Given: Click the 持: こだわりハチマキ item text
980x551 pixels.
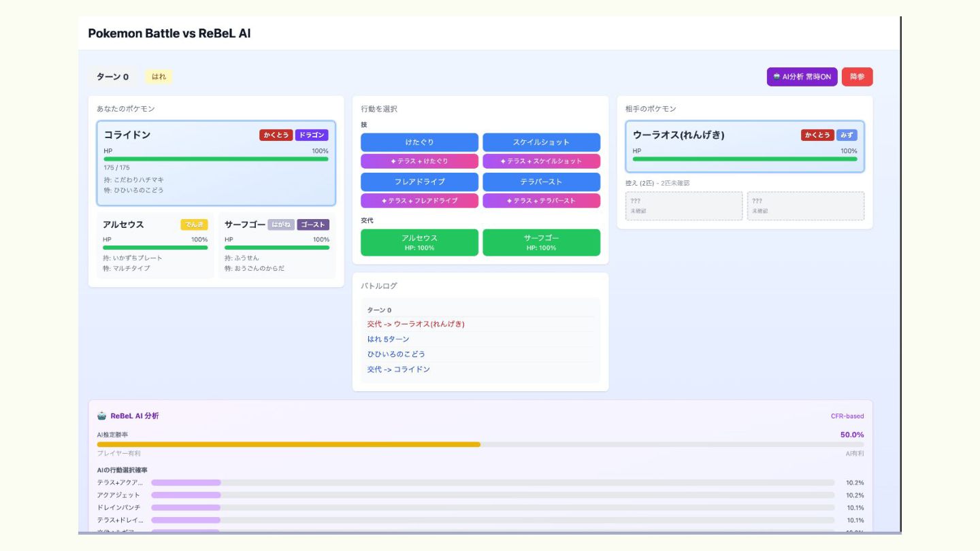Looking at the screenshot, I should click(133, 180).
